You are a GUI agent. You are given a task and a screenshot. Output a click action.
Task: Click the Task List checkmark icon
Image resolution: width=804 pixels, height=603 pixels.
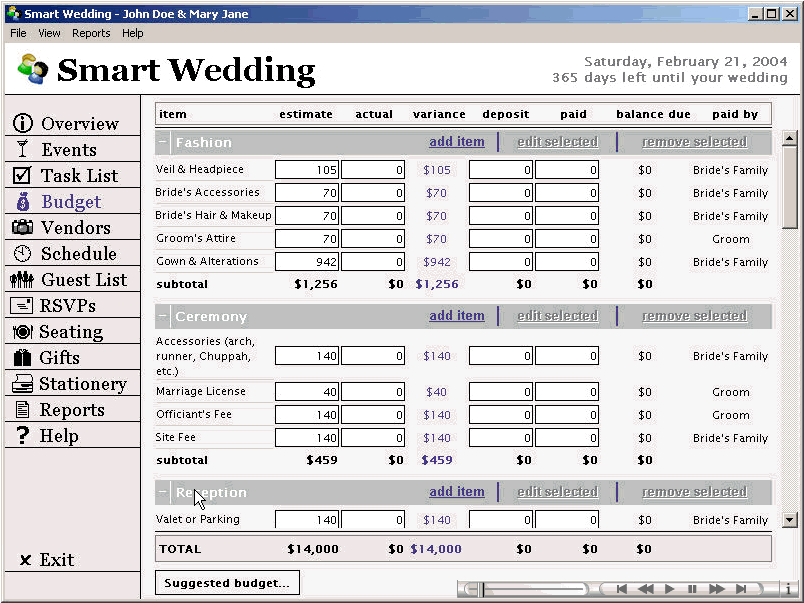pos(22,175)
